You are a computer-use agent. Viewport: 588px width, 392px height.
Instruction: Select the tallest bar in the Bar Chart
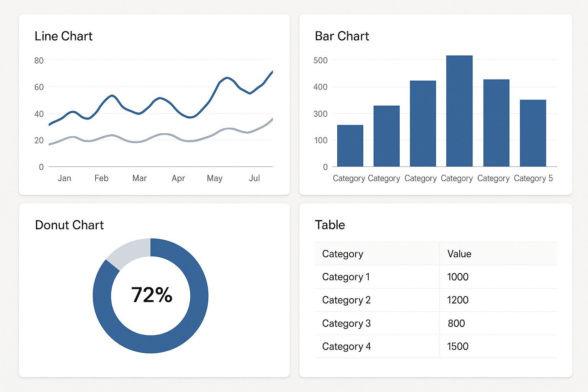(459, 111)
